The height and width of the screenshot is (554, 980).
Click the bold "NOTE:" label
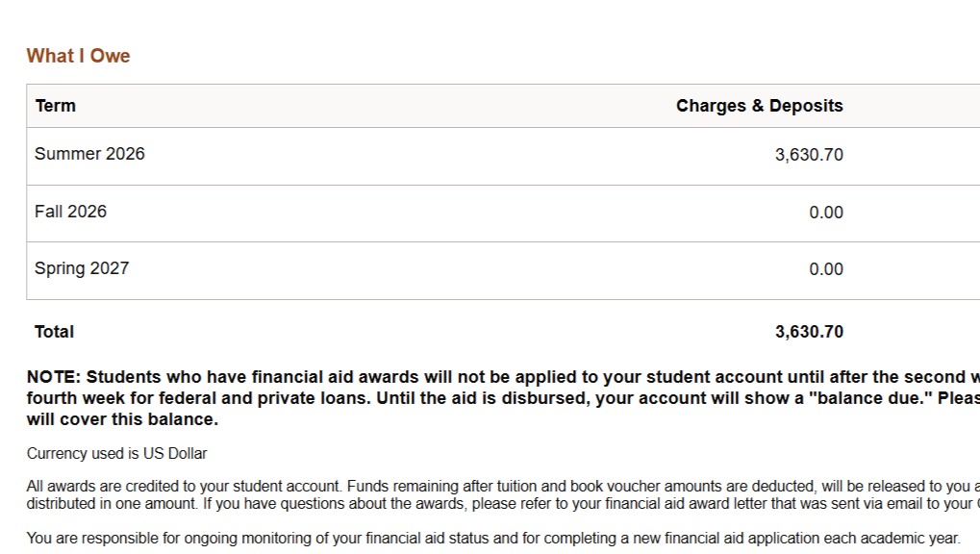[54, 377]
